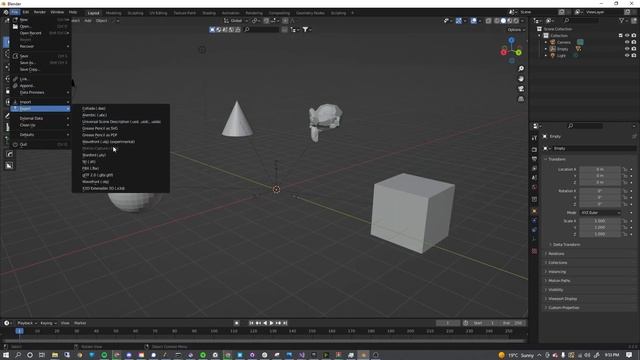
Task: Expand the Camera item in outliner
Action: (x=546, y=42)
